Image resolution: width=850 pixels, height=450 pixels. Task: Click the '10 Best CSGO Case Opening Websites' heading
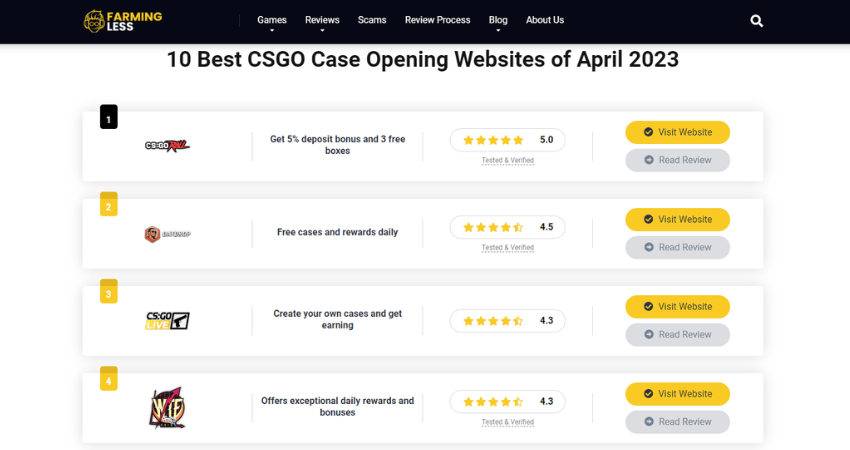pos(422,60)
